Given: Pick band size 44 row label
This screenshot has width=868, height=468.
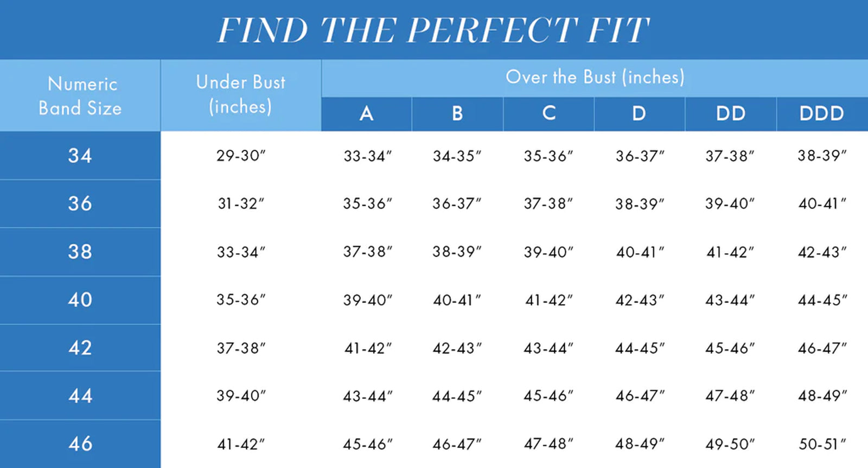Looking at the screenshot, I should (80, 395).
